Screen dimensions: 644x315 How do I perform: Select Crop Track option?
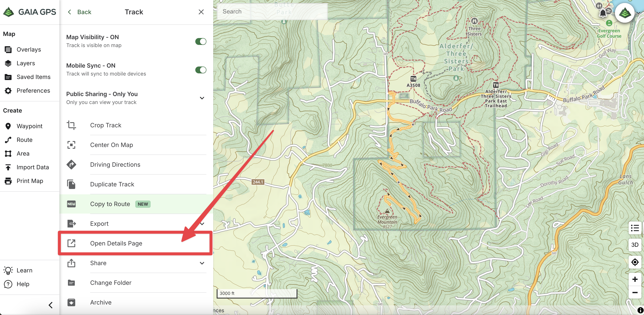point(136,125)
